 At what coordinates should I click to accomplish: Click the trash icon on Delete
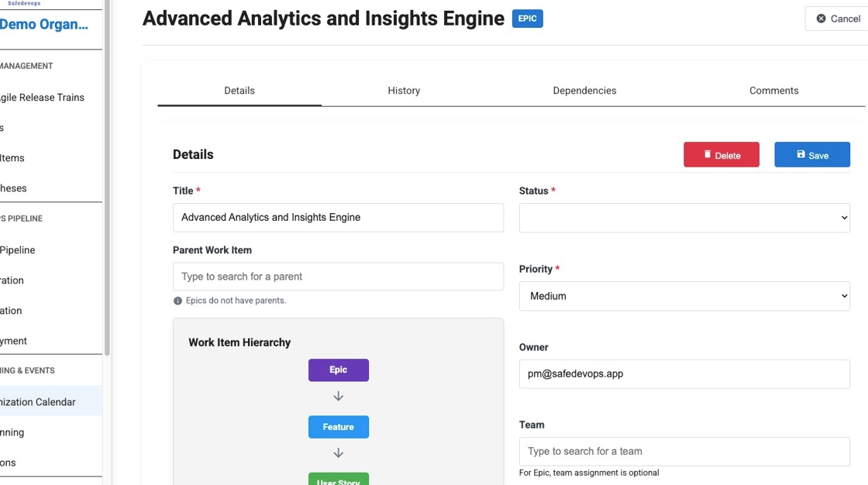point(708,155)
